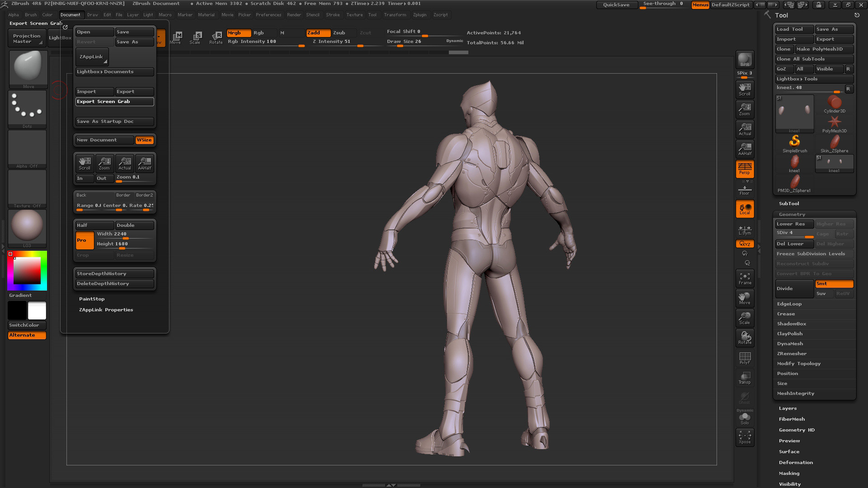
Task: Open the Zplugin menu
Action: pyautogui.click(x=420, y=15)
